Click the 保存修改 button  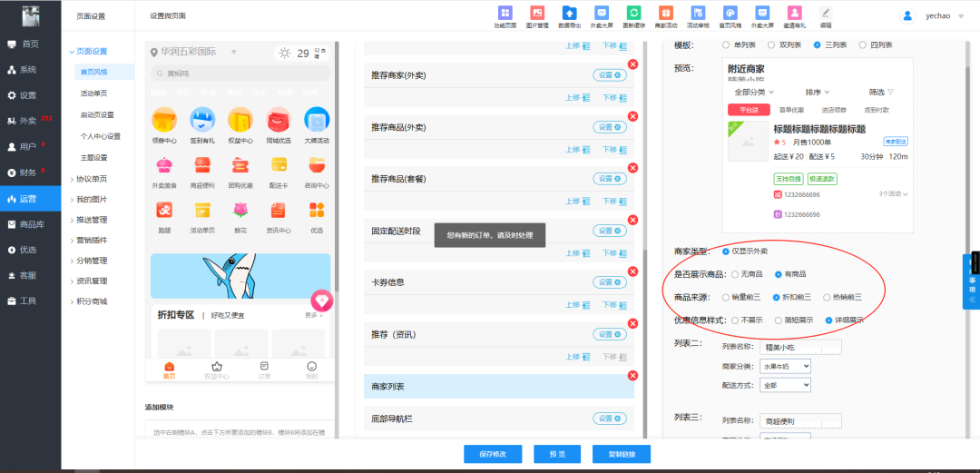(x=493, y=454)
